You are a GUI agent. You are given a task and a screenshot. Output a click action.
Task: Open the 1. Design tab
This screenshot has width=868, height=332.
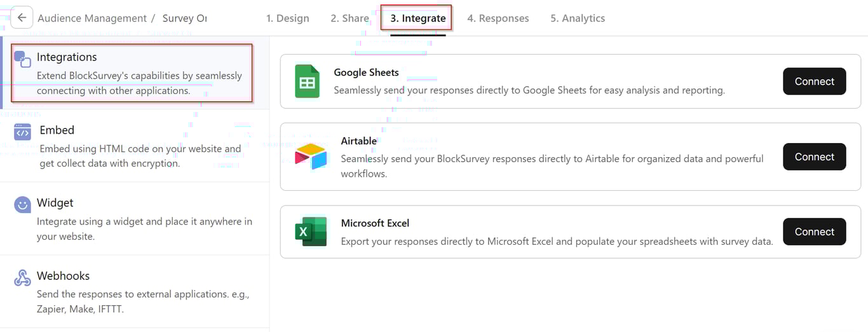tap(287, 18)
